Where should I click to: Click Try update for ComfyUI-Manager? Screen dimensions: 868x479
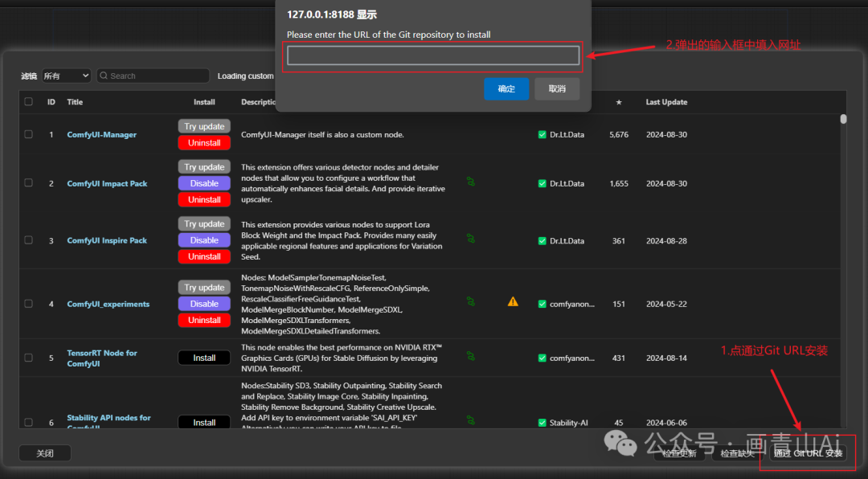[x=204, y=126]
